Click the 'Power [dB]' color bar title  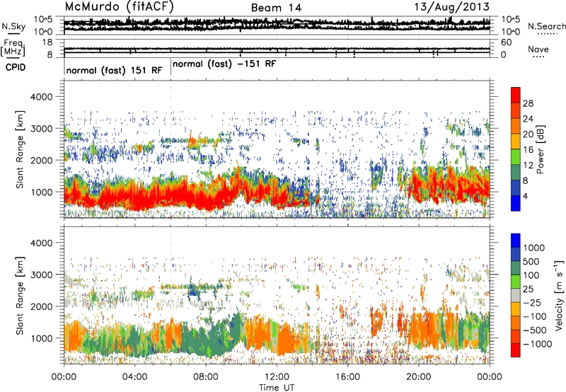point(541,149)
